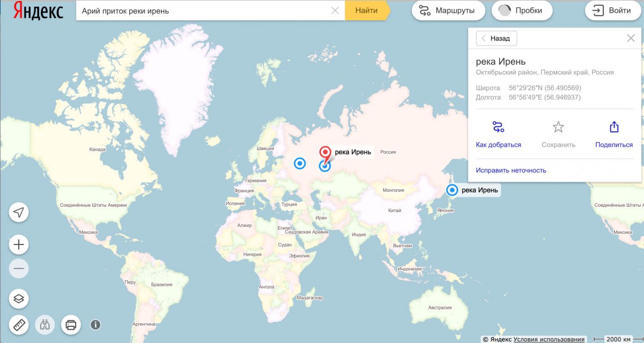The image size is (644, 343).
Task: Click the Бразилия label on the map
Action: [162, 285]
